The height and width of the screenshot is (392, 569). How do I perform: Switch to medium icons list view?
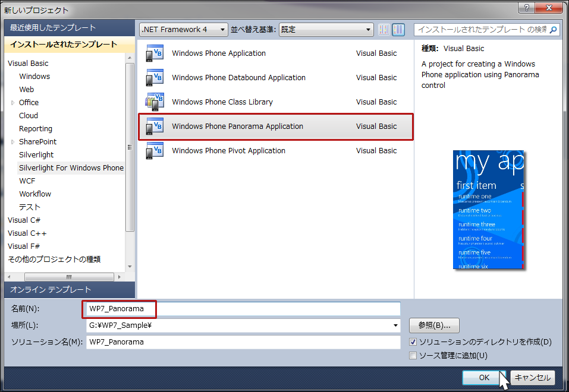coord(398,29)
